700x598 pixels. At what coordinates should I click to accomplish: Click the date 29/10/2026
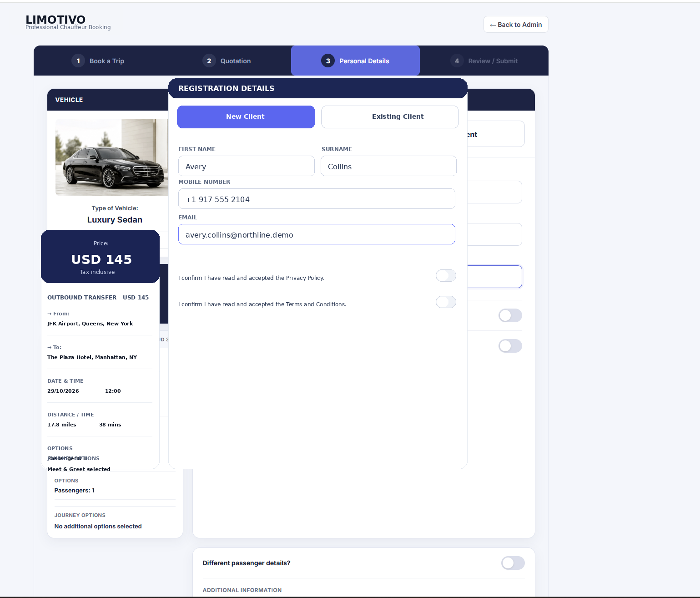[63, 391]
